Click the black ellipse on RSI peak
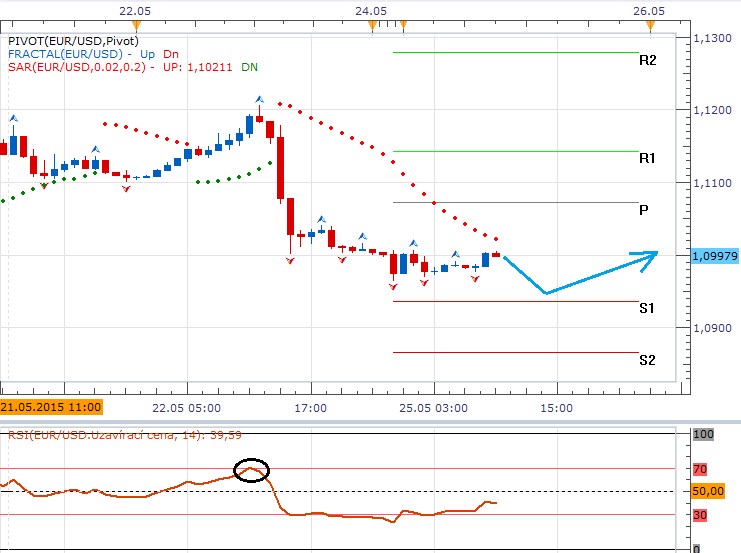The height and width of the screenshot is (553, 741). 251,470
